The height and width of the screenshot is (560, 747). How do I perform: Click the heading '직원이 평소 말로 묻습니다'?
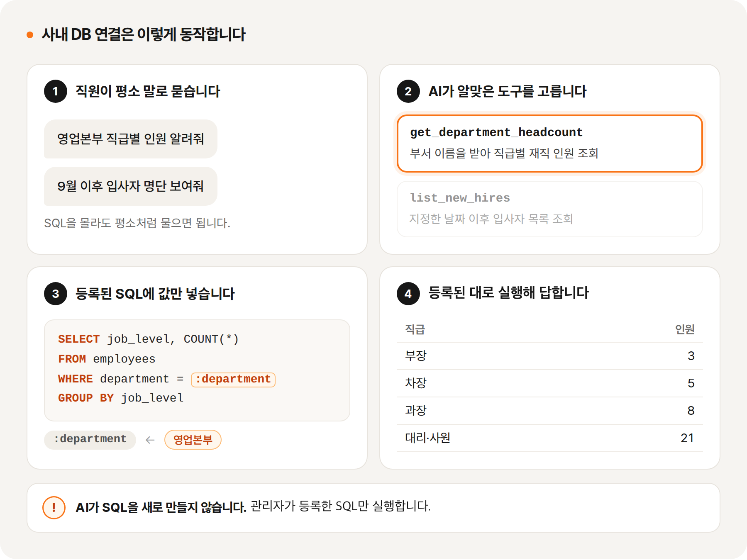[x=148, y=91]
